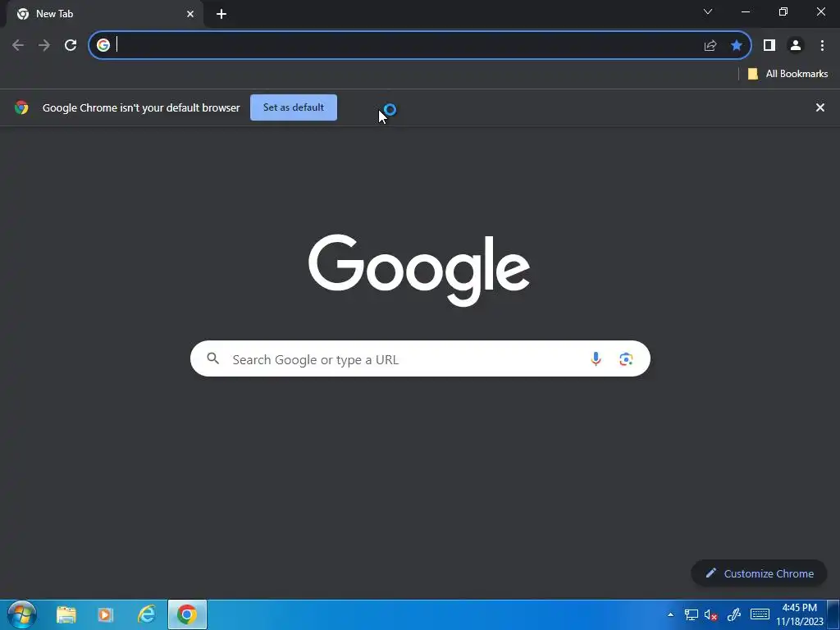Image resolution: width=840 pixels, height=630 pixels.
Task: Open a new tab with the plus button
Action: tap(221, 14)
